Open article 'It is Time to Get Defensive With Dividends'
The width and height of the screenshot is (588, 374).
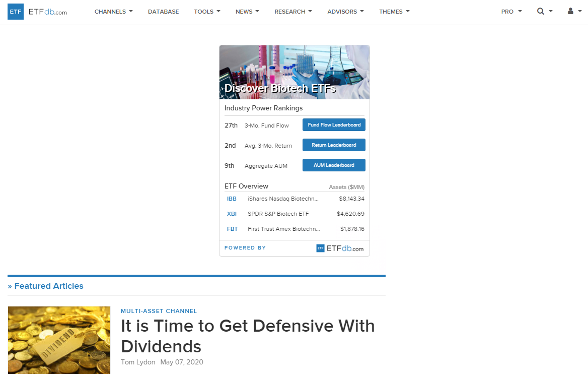pos(248,336)
